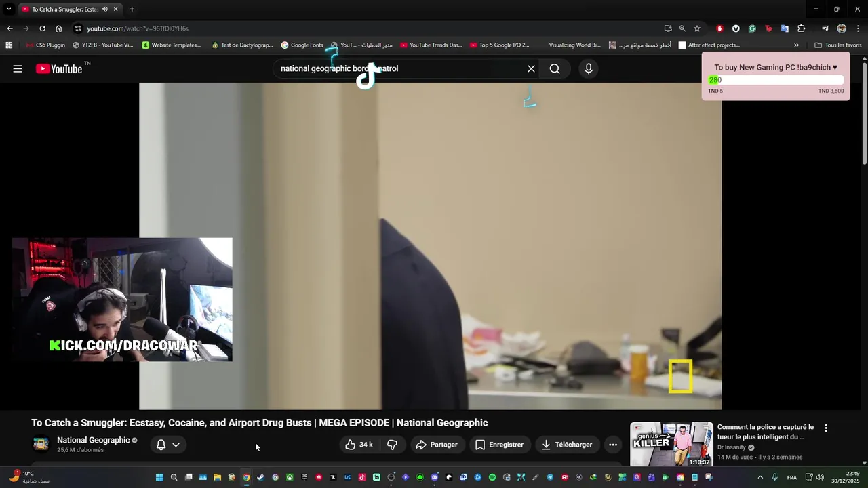Viewport: 868px width, 488px height.
Task: Open After effect projects bookmark
Action: click(x=709, y=45)
